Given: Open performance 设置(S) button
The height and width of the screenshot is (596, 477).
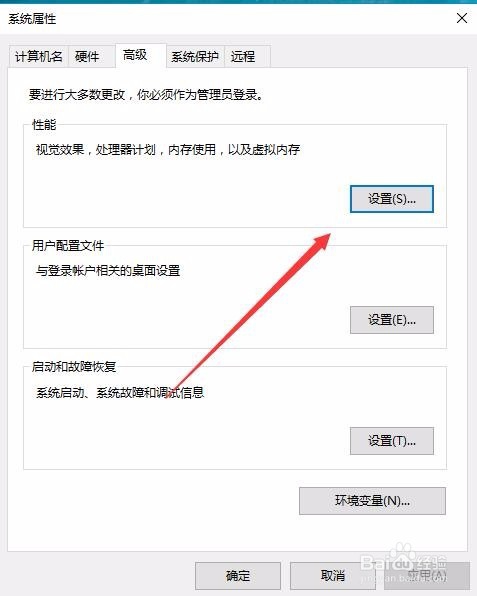Looking at the screenshot, I should (391, 199).
